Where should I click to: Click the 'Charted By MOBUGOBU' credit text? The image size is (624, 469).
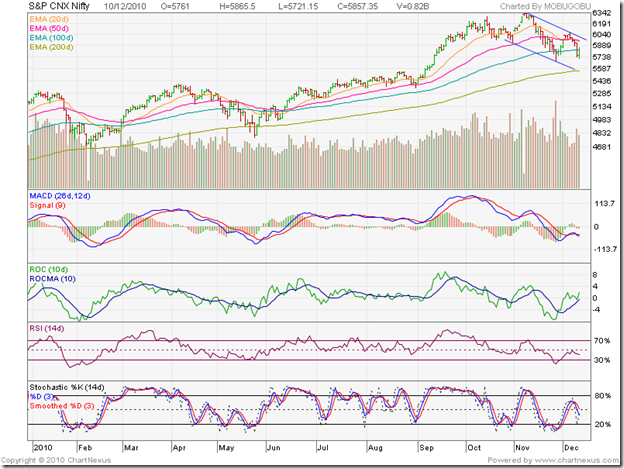(x=545, y=6)
